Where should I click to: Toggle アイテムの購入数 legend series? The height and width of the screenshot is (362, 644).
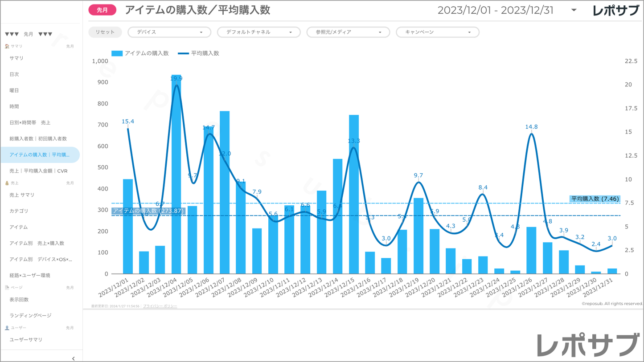[140, 53]
